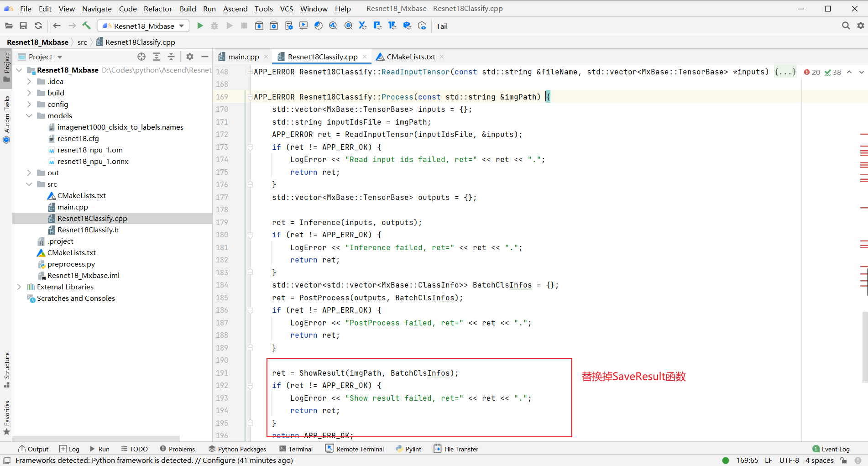This screenshot has height=466, width=868.
Task: Hide the Project panel with minus icon
Action: click(x=205, y=57)
